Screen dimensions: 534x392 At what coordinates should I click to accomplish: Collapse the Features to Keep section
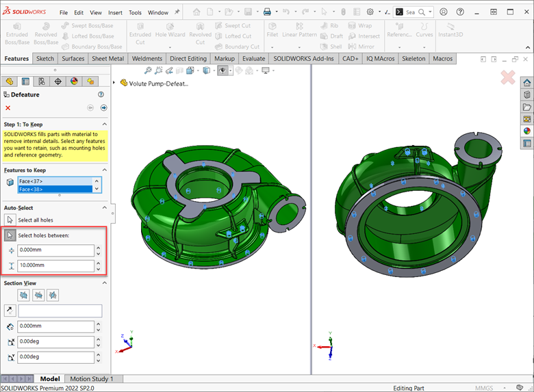coord(105,170)
